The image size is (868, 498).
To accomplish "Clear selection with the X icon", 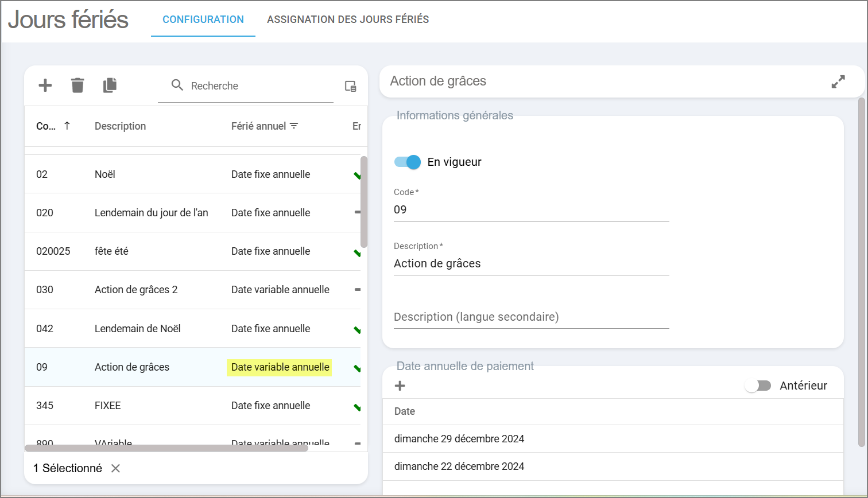I will click(x=115, y=468).
